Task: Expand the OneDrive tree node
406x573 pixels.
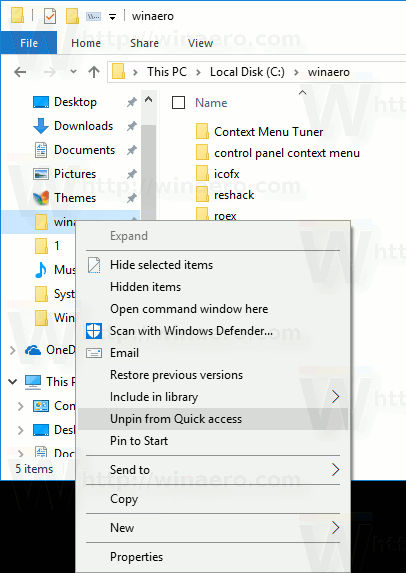Action: coord(12,350)
